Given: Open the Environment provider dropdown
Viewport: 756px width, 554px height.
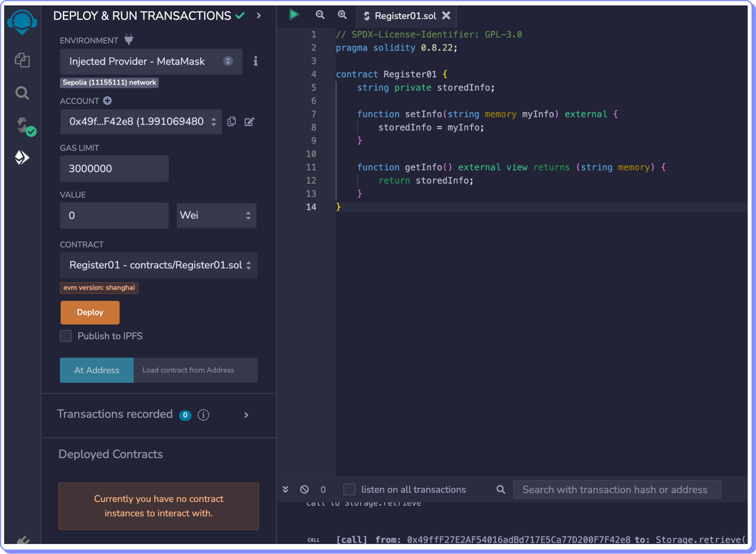Looking at the screenshot, I should pyautogui.click(x=151, y=62).
